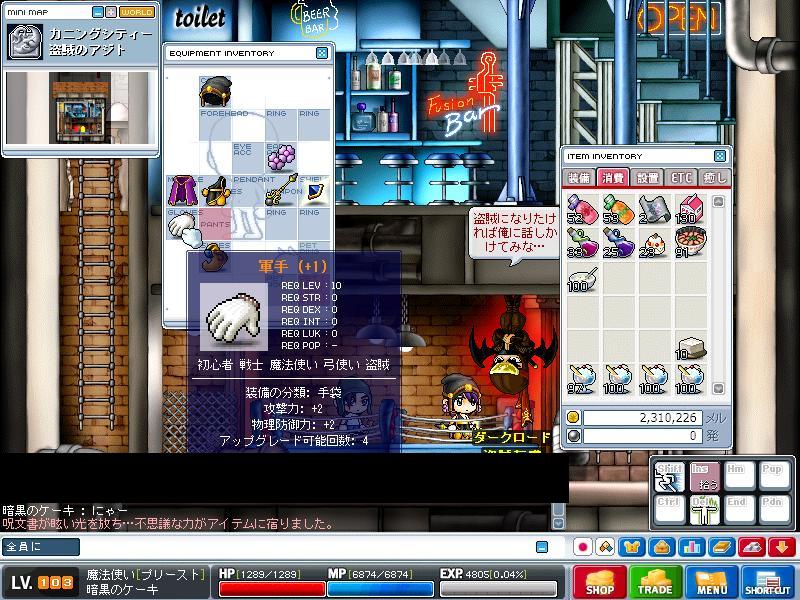Click the blue MP bar

[380, 589]
